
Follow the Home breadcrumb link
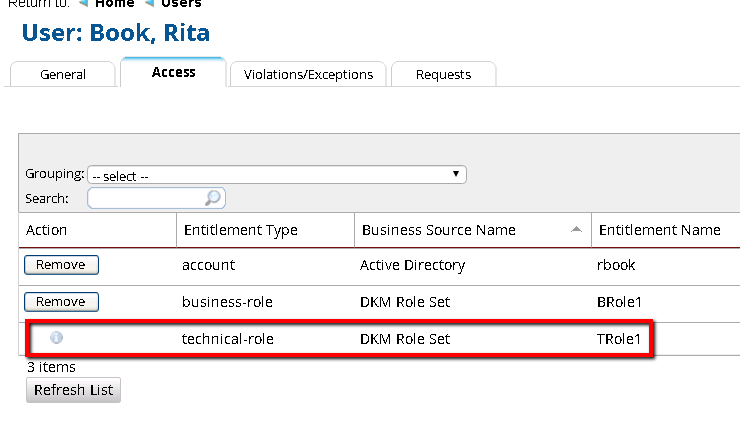[x=115, y=4]
